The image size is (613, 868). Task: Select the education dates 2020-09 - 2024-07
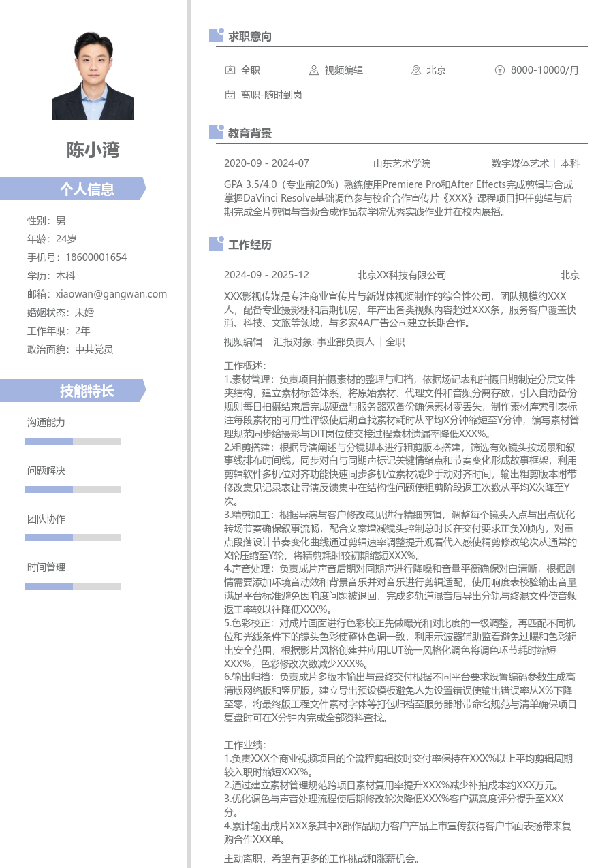266,163
